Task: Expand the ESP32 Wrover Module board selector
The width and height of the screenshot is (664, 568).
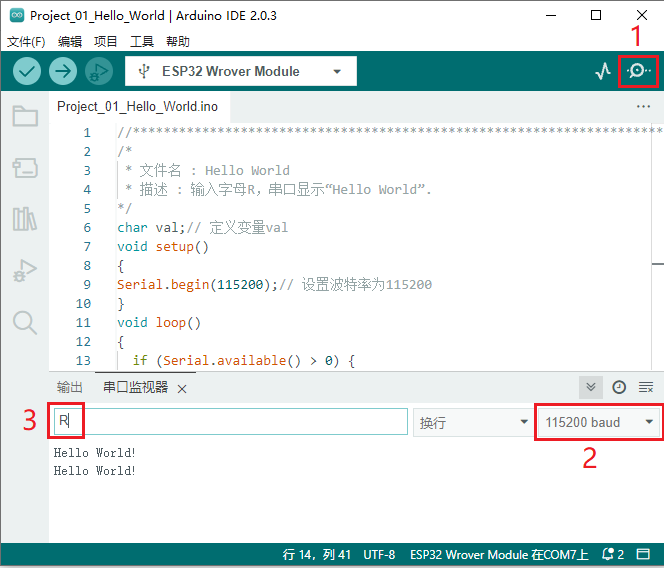Action: pos(240,71)
